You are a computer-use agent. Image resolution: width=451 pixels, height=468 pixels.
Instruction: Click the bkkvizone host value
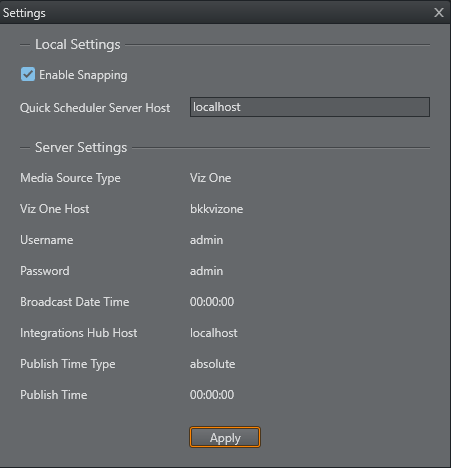coord(216,209)
